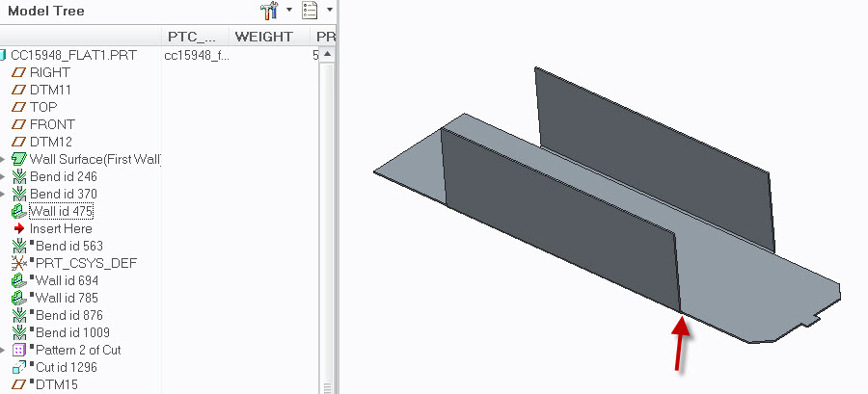Expand the Bend id 246 node

[2, 177]
